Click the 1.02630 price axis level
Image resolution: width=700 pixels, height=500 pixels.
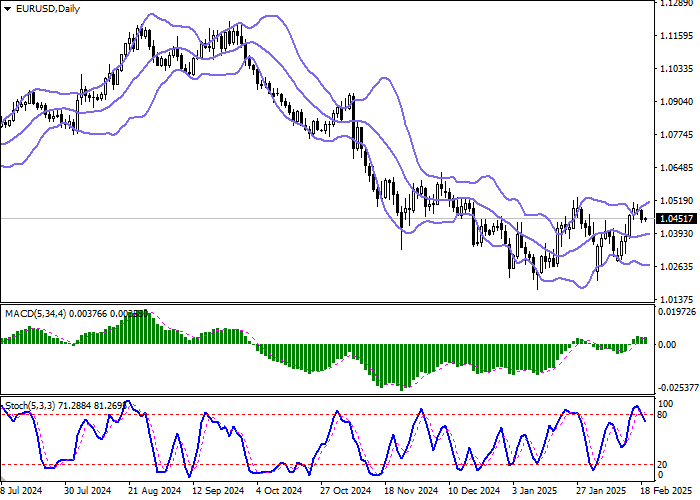click(x=677, y=266)
